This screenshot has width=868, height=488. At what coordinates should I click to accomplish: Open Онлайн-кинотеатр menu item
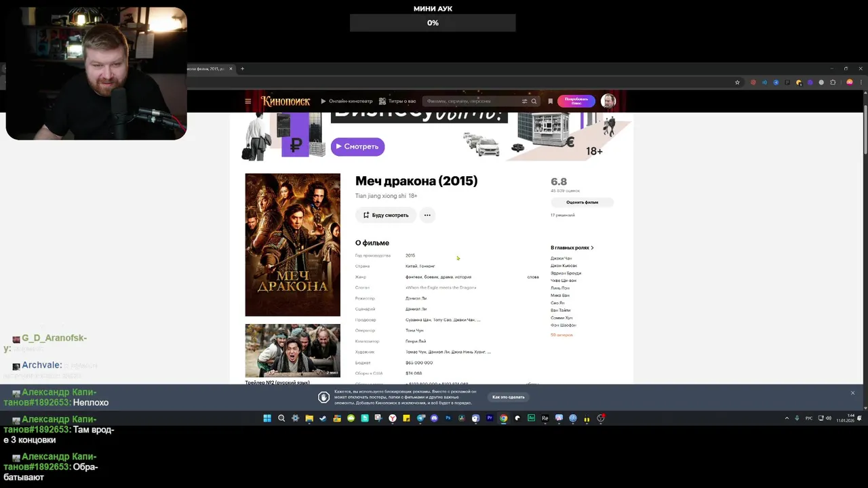(347, 101)
